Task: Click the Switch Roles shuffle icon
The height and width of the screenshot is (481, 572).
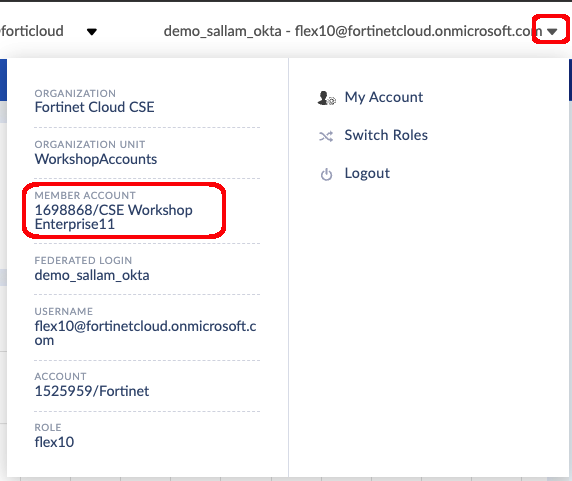Action: pyautogui.click(x=326, y=136)
